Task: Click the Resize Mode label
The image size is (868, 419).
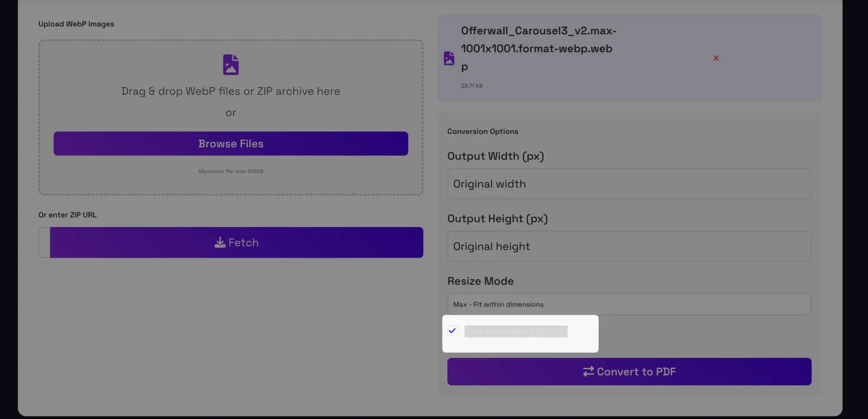Action: [480, 281]
